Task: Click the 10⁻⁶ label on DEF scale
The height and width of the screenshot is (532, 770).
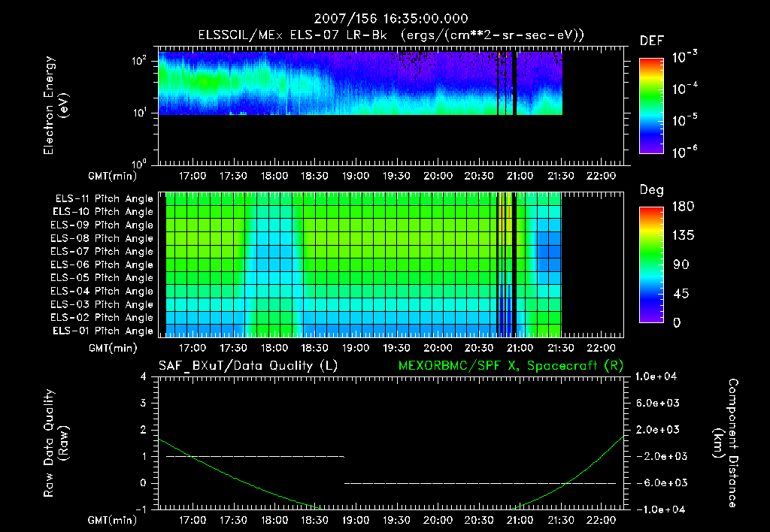Action: coord(685,153)
